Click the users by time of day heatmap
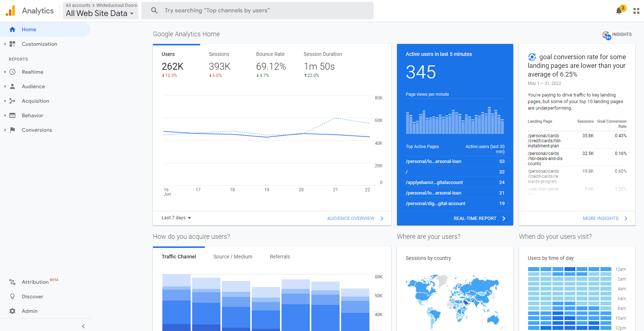The width and height of the screenshot is (644, 331). (569, 298)
